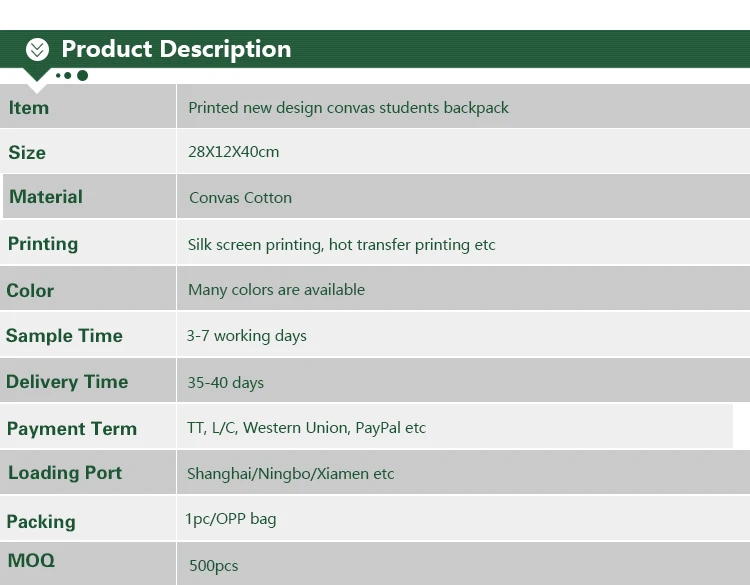Image resolution: width=750 pixels, height=585 pixels.
Task: Select the Printing label
Action: pos(43,244)
